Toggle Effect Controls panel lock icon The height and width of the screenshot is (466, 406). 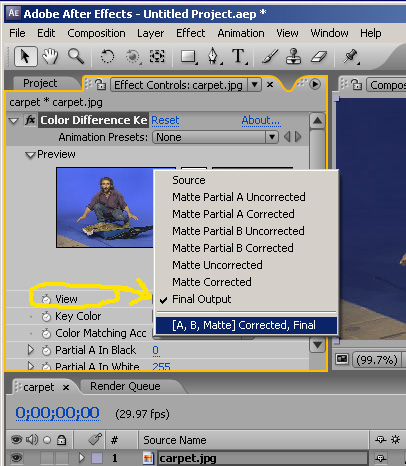click(x=100, y=85)
